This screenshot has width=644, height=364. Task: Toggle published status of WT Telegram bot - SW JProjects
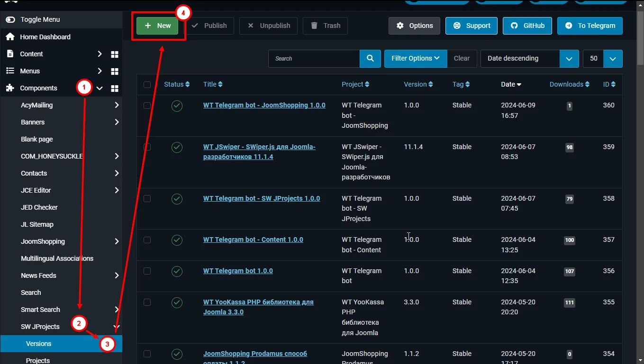pos(177,199)
